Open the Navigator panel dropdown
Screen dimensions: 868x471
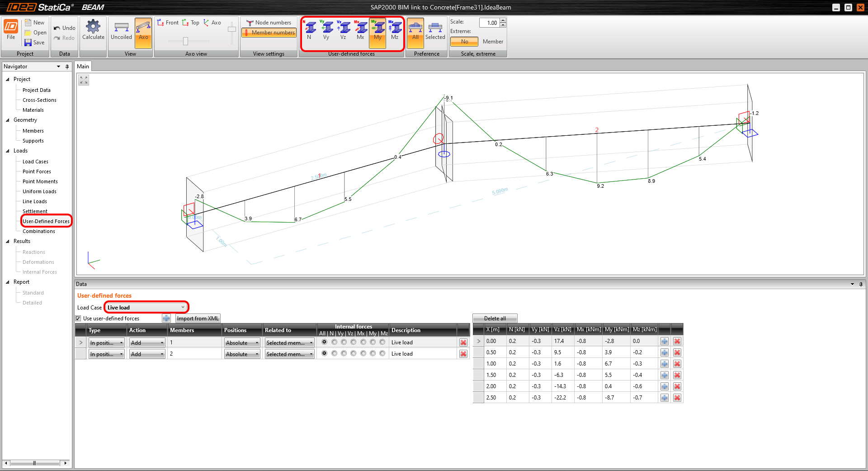click(58, 67)
